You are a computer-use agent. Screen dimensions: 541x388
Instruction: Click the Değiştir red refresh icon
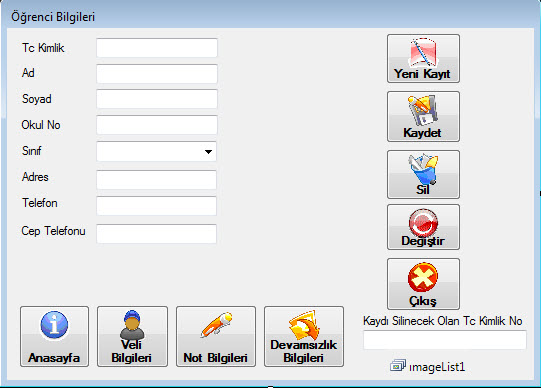(x=423, y=222)
